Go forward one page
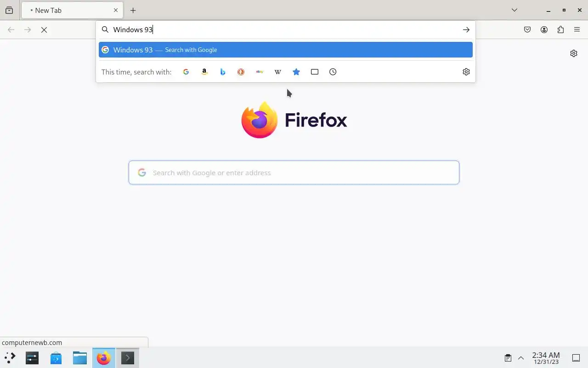 [28, 30]
